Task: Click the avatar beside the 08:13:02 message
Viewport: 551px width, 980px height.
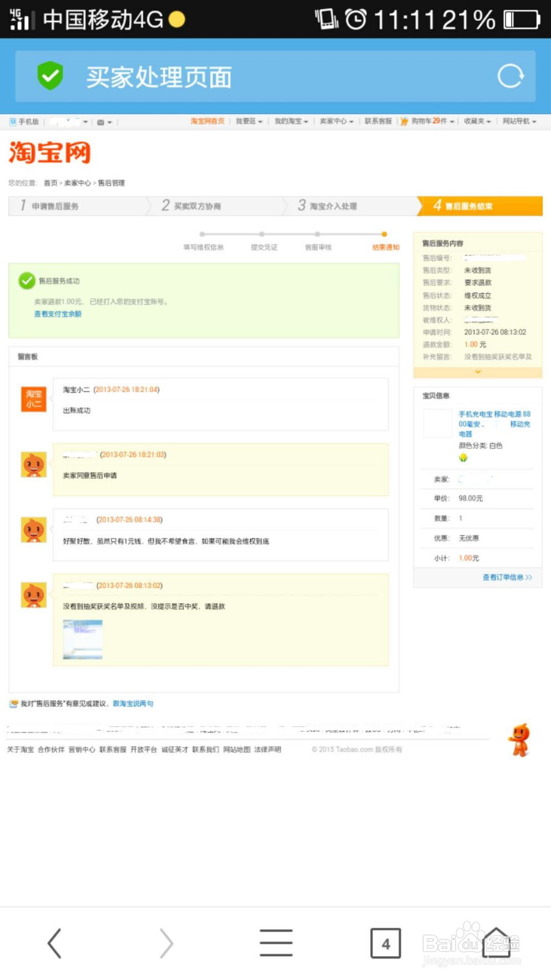Action: (34, 595)
